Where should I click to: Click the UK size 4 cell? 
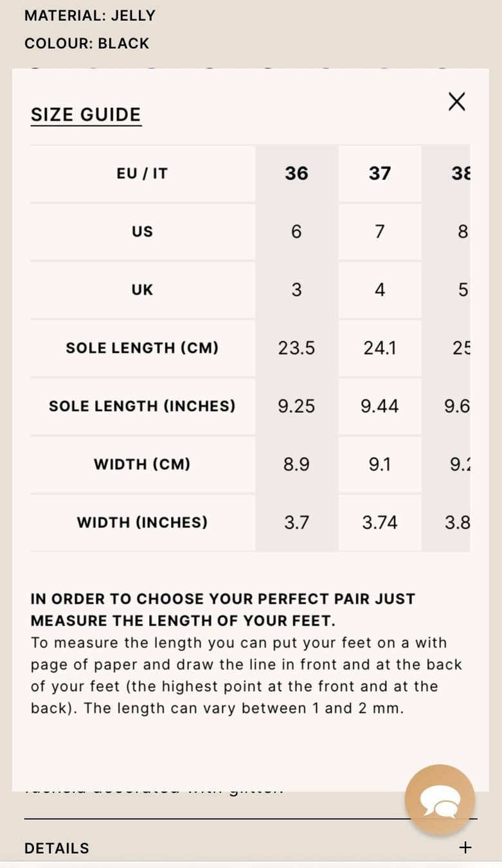(x=379, y=289)
